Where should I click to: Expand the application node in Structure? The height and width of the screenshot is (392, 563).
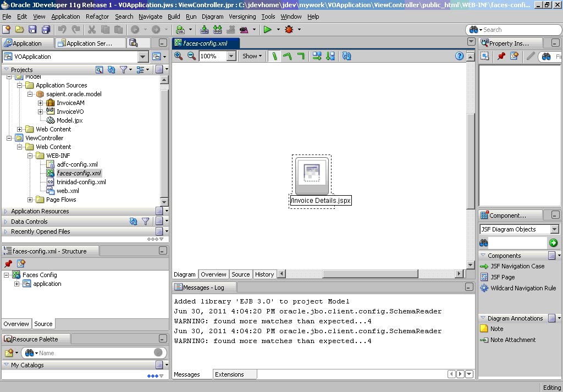[x=17, y=284]
